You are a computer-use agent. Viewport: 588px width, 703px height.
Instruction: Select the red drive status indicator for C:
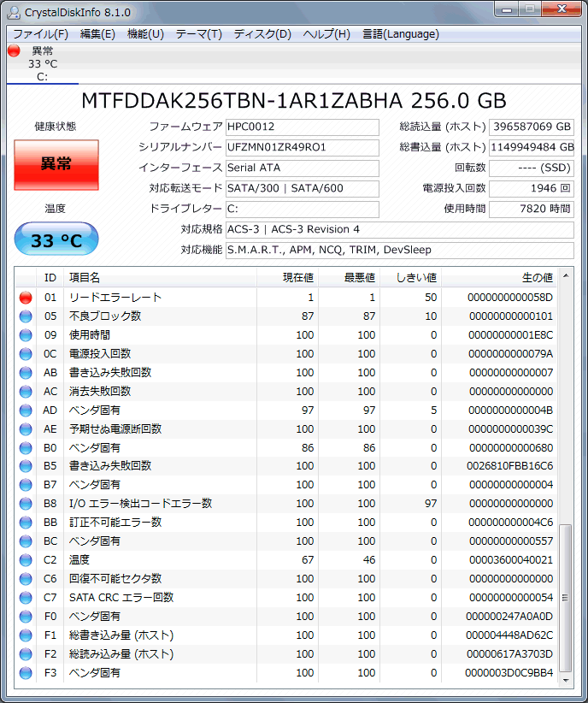(x=14, y=50)
